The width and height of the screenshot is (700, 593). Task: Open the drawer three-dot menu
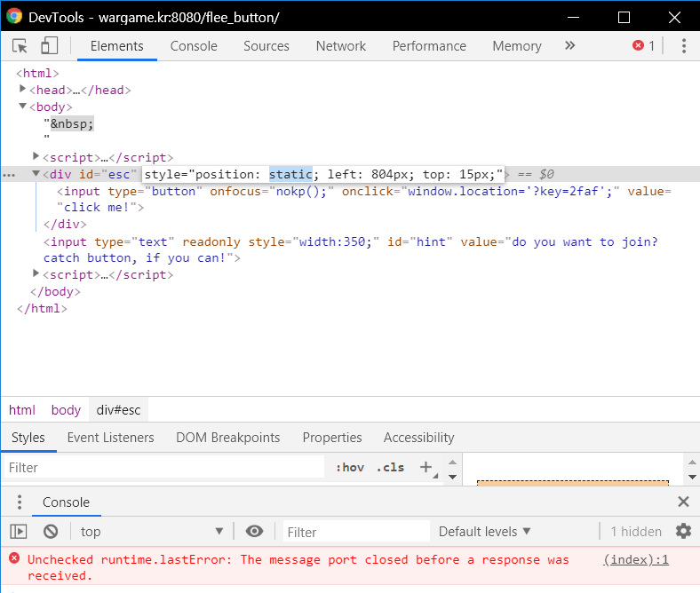coord(20,502)
